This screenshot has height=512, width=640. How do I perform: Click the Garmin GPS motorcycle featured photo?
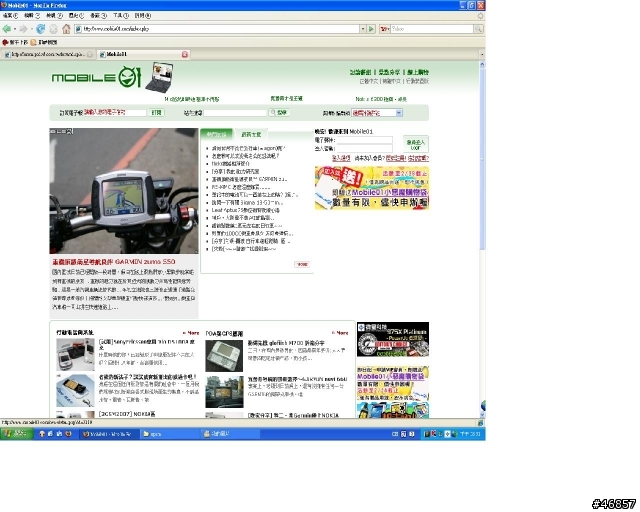point(124,191)
